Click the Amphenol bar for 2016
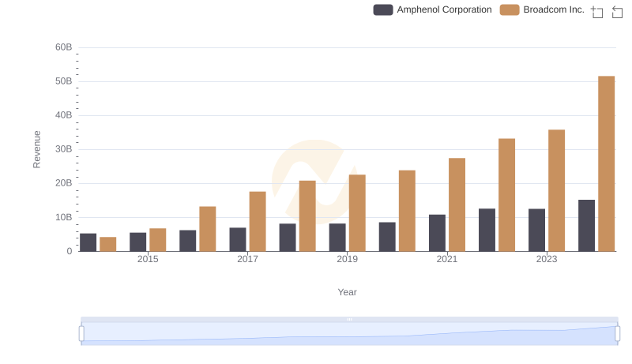 tap(188, 241)
